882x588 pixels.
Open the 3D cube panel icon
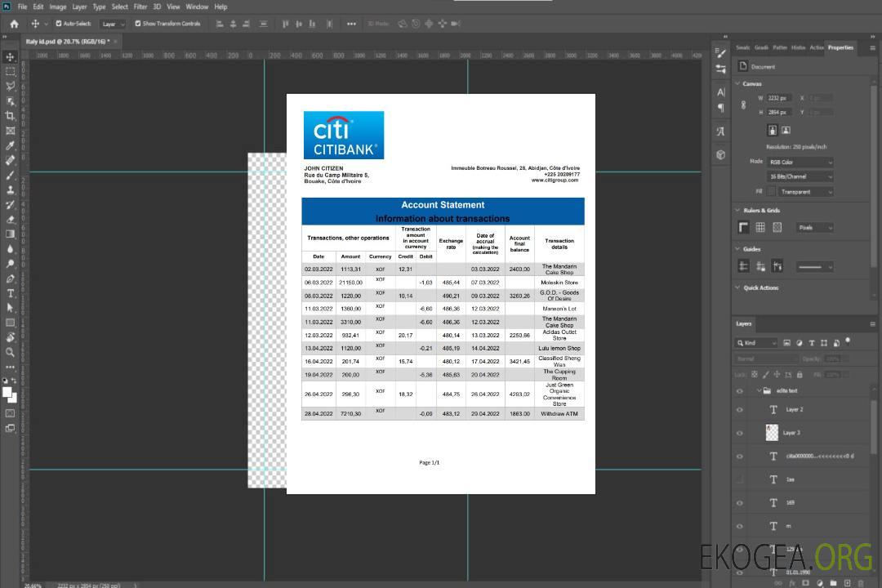721,154
